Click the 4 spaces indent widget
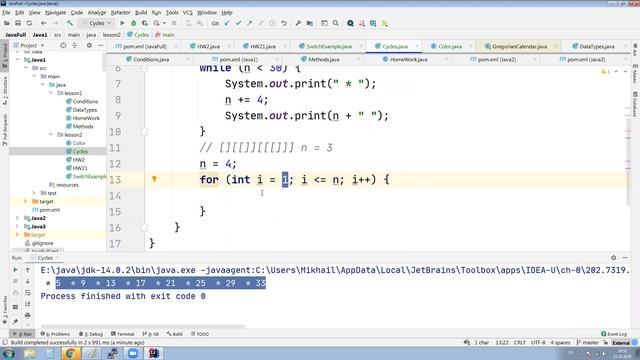 pyautogui.click(x=560, y=342)
